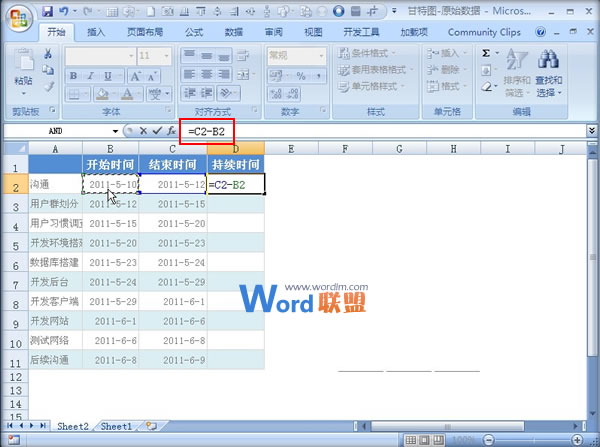Viewport: 600px width, 447px height.
Task: Open the Community Clips tab
Action: [484, 33]
